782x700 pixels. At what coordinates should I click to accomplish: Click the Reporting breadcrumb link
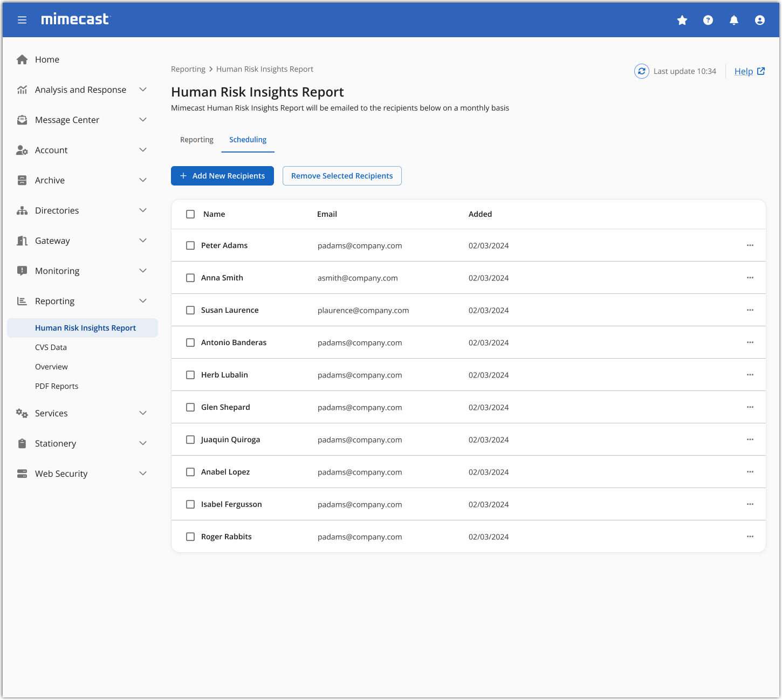coord(188,69)
